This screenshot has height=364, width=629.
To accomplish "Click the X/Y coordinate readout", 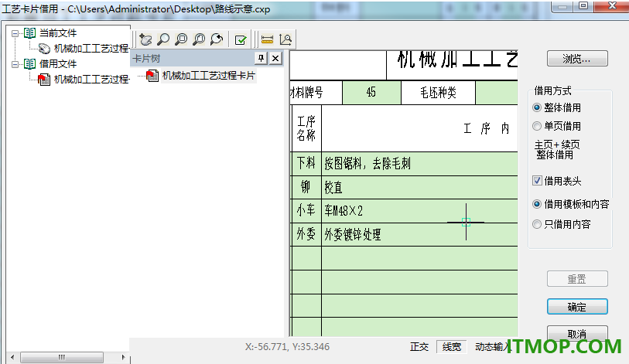I will [x=287, y=347].
